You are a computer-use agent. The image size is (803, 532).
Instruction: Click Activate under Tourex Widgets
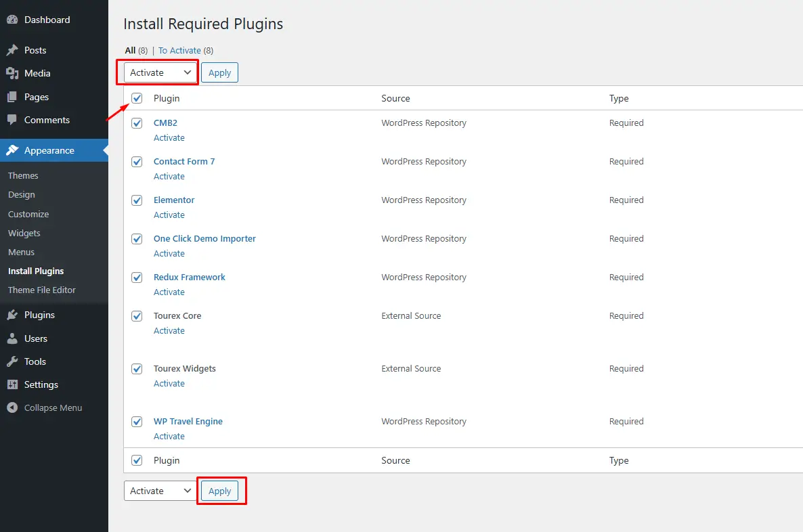(169, 384)
